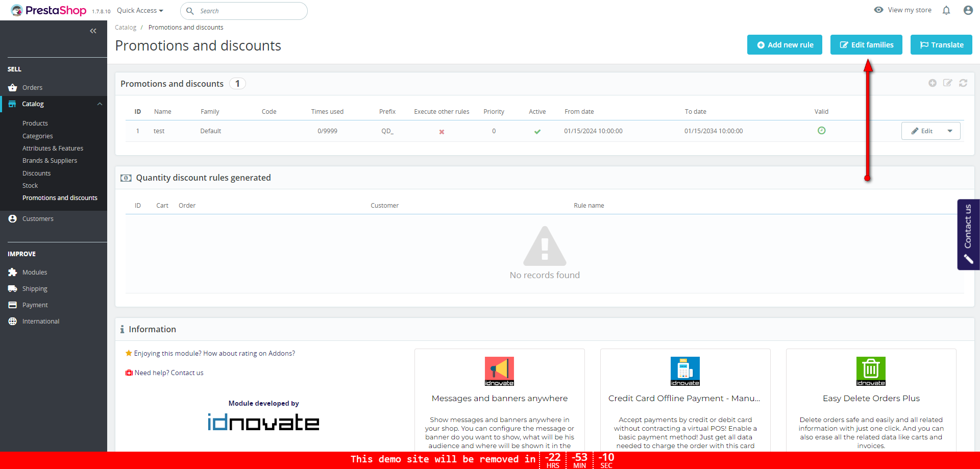980x469 pixels.
Task: Click Edit for the test rule
Action: (x=922, y=131)
